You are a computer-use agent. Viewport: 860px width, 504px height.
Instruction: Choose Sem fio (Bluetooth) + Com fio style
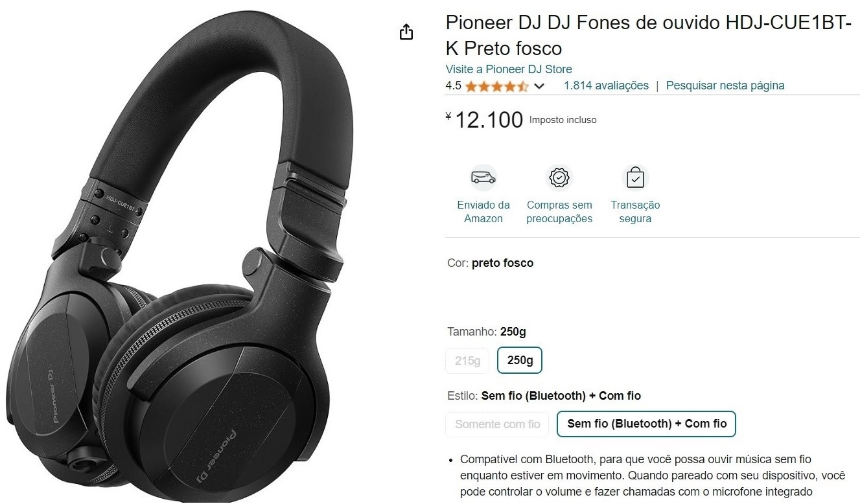click(647, 424)
